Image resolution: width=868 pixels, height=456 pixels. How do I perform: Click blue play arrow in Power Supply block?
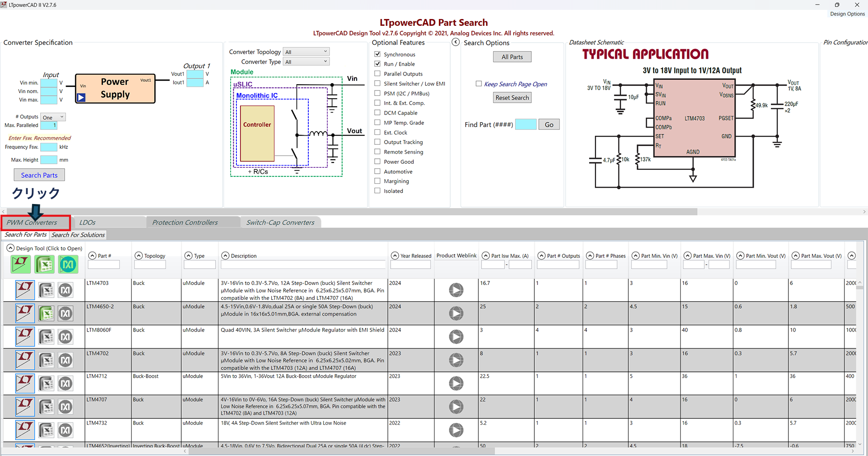(x=81, y=97)
